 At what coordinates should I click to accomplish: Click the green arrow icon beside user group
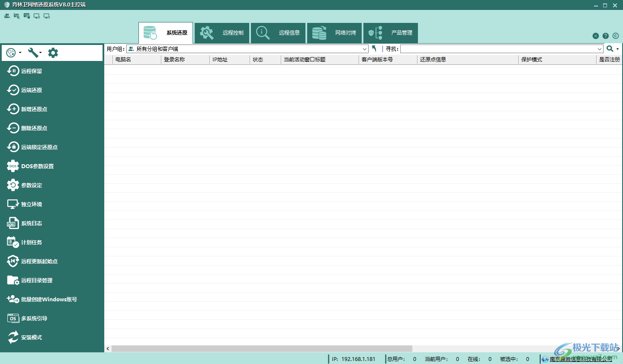[374, 49]
